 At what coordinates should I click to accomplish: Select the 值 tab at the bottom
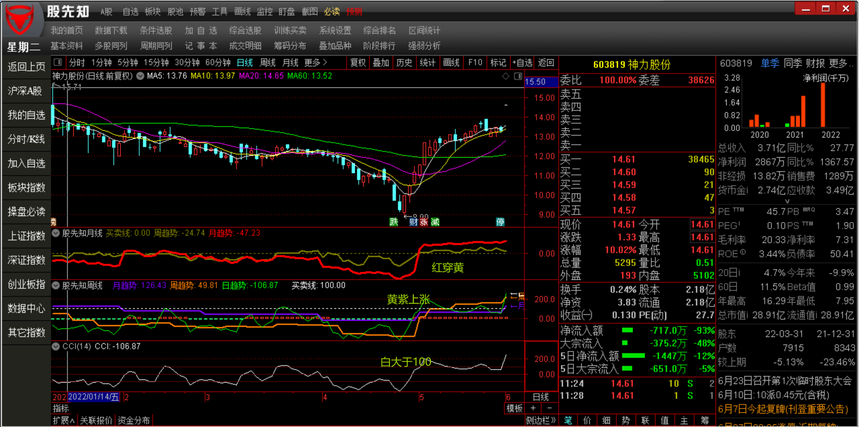pyautogui.click(x=665, y=420)
